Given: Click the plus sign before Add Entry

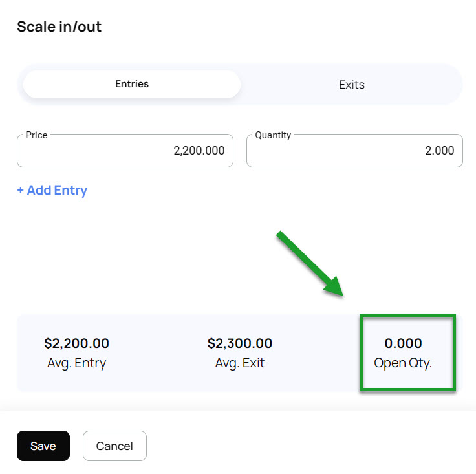Looking at the screenshot, I should point(21,190).
